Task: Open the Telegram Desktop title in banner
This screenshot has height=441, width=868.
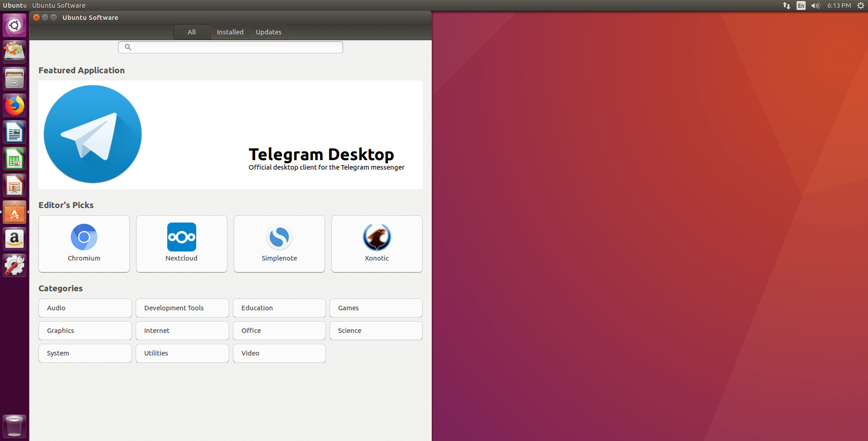Action: 321,155
